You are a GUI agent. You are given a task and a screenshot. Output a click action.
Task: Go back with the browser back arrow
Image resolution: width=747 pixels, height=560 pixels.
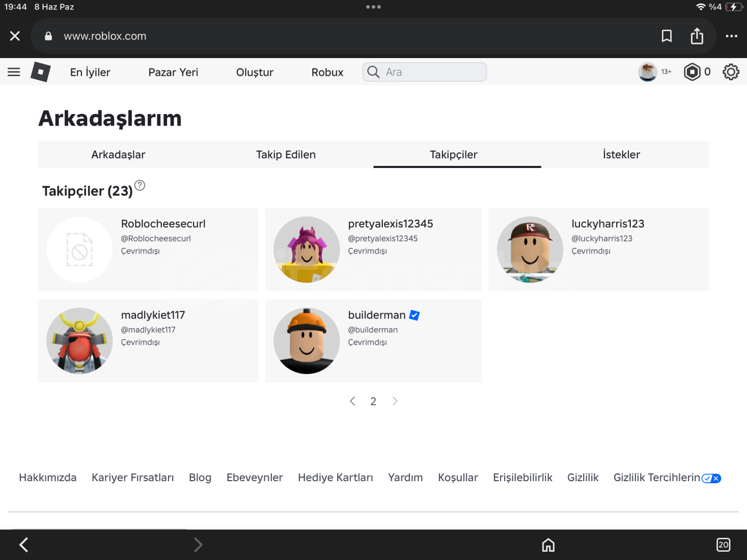tap(24, 544)
